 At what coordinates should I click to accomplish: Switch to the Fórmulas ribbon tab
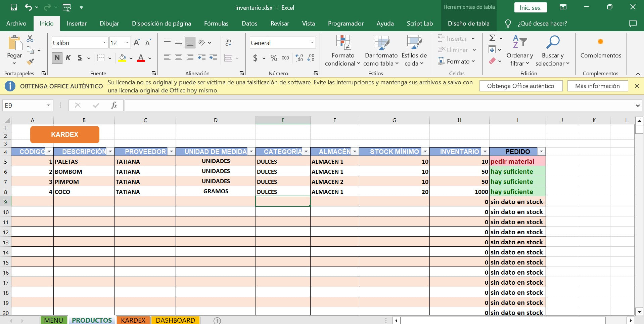[216, 24]
